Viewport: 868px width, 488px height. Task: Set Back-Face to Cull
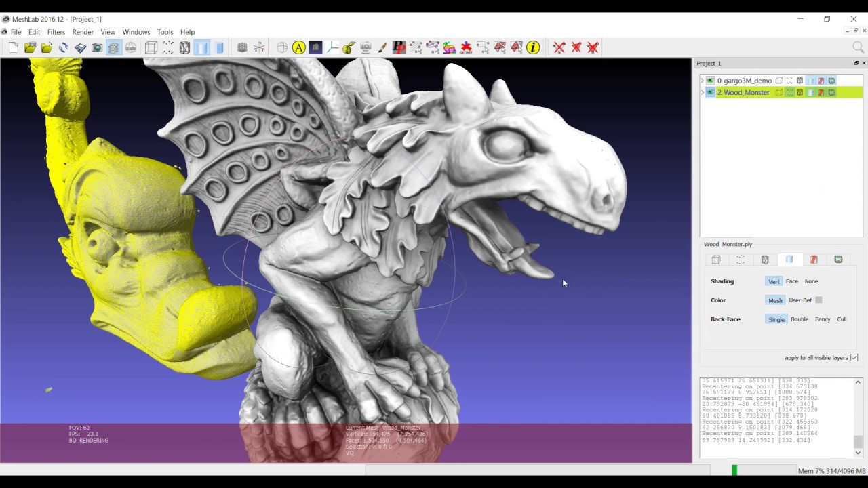842,319
